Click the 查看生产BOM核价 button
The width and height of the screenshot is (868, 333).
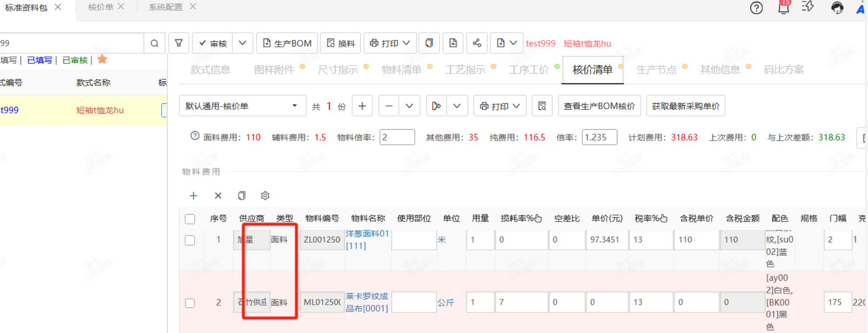[599, 106]
